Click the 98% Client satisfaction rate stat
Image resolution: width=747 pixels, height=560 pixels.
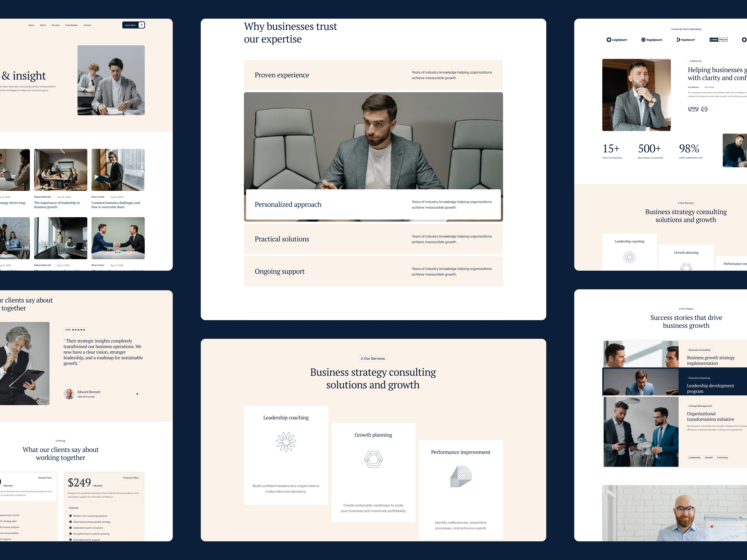(x=691, y=151)
